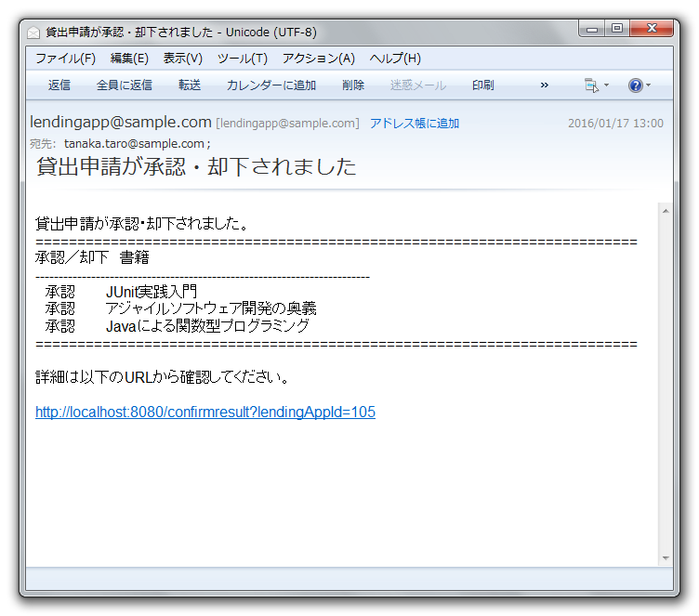The image size is (699, 616).
Task: Click the 迷惑メール junk button
Action: 417,85
